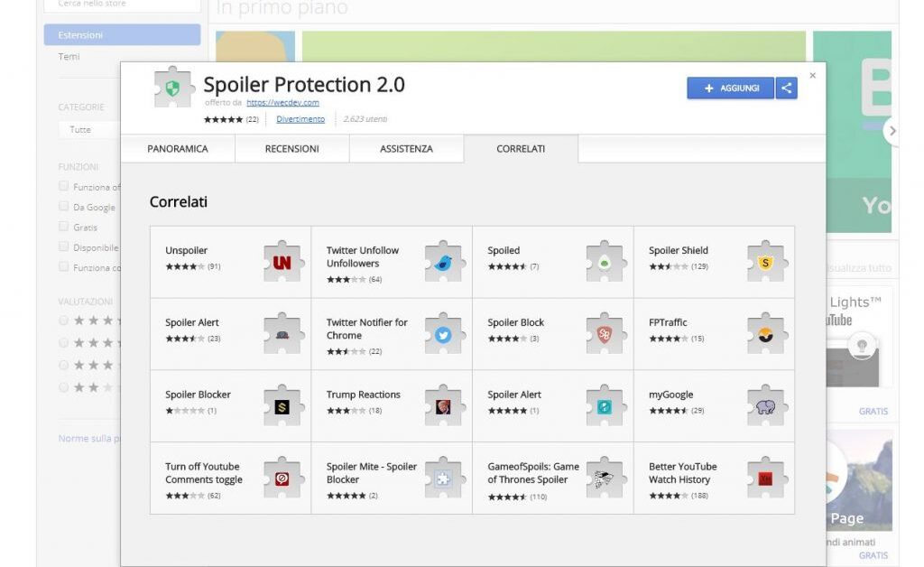This screenshot has height=567, width=924.
Task: Click the Cerca nello store search field
Action: [x=122, y=5]
